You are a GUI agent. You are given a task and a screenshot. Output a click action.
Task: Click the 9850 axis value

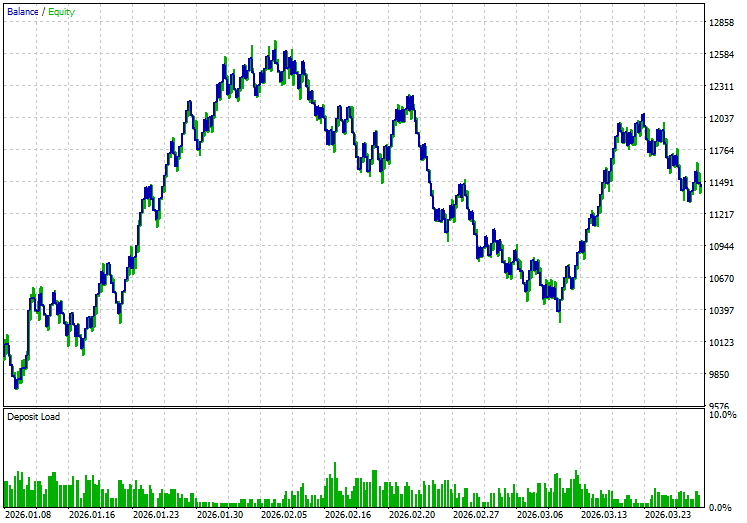[719, 374]
